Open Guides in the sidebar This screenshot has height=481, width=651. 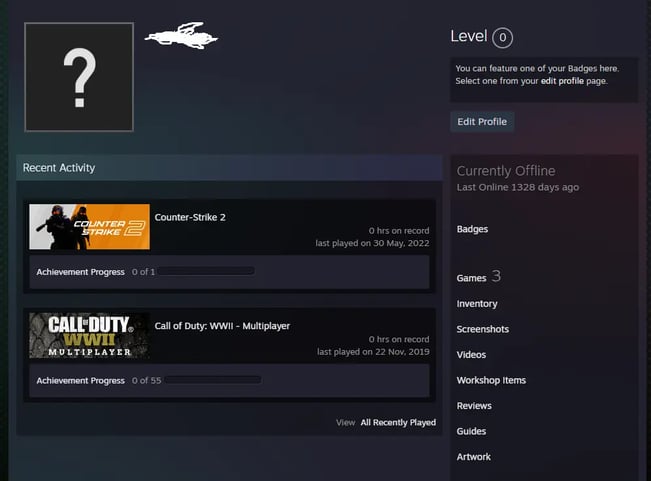point(471,431)
